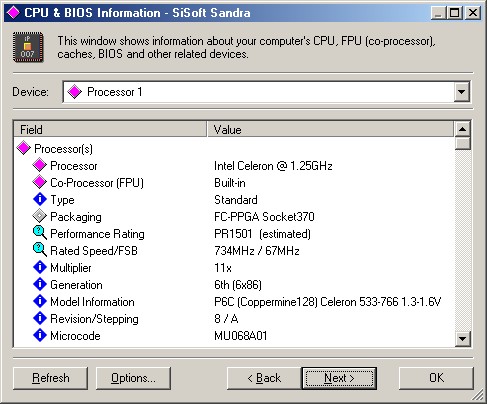The width and height of the screenshot is (487, 404).
Task: Click the Processor 1 device combo box
Action: tap(266, 92)
